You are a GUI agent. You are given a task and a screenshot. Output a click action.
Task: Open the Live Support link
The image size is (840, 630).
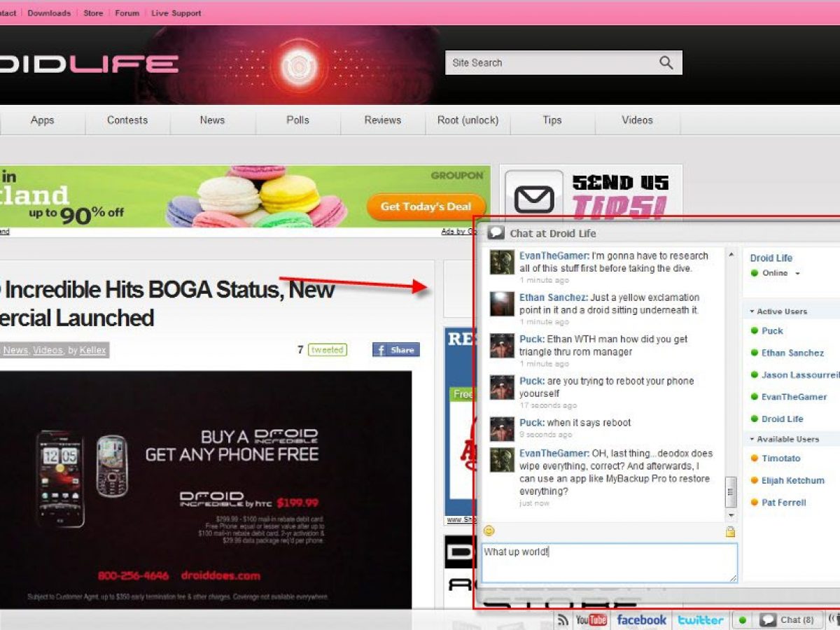176,13
